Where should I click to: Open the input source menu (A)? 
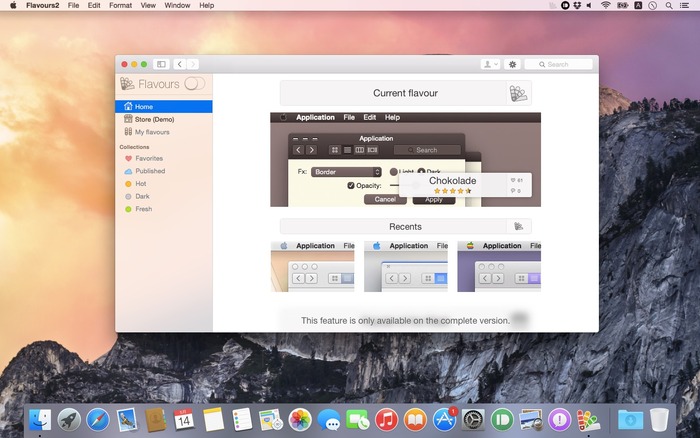(638, 5)
